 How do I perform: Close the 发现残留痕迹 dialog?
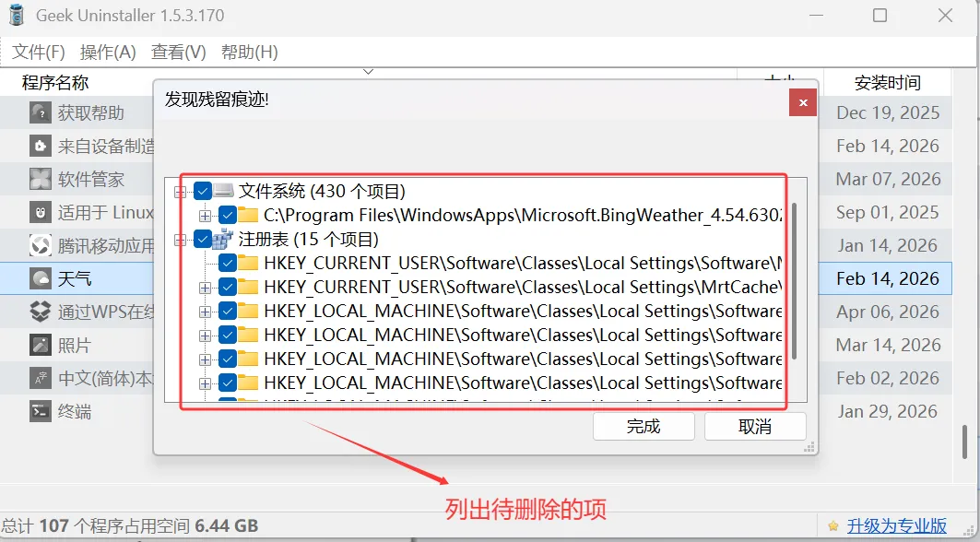[x=803, y=102]
